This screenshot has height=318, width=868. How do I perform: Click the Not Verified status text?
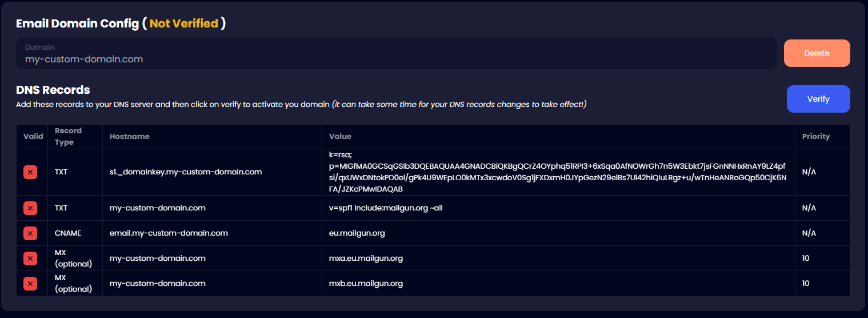(x=183, y=23)
